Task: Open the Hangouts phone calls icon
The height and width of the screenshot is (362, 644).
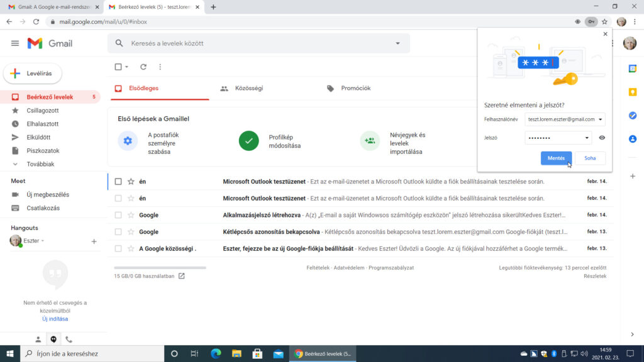Action: pyautogui.click(x=69, y=339)
